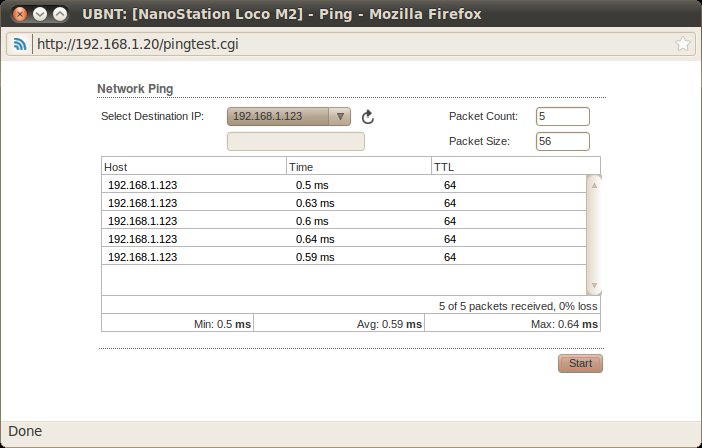This screenshot has height=448, width=702.
Task: Click the refresh destination list icon
Action: (x=368, y=117)
